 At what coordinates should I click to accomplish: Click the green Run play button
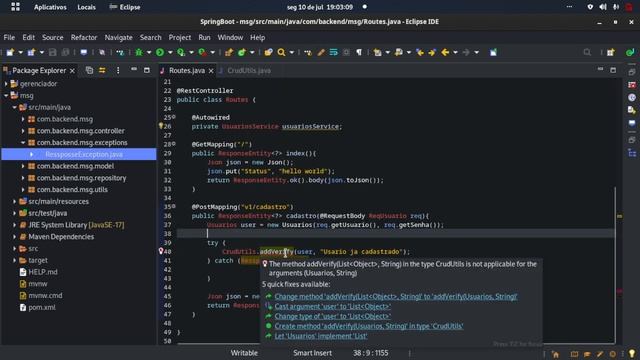pyautogui.click(x=160, y=52)
